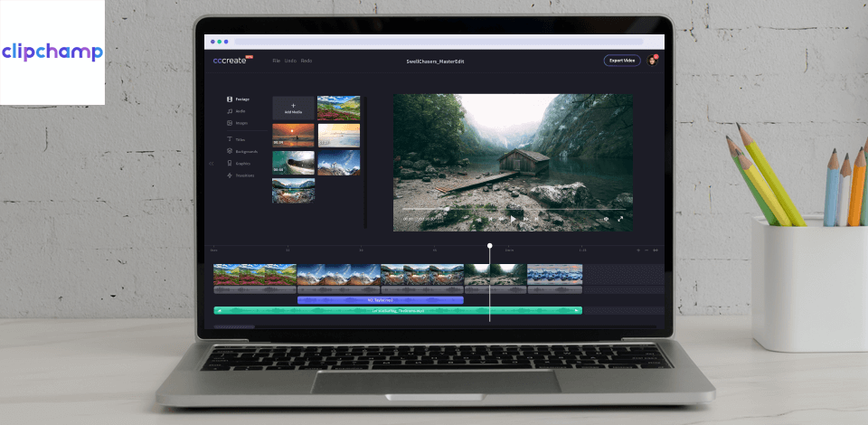This screenshot has height=425, width=868.
Task: Select the flower meadow clip on timeline
Action: 255,275
